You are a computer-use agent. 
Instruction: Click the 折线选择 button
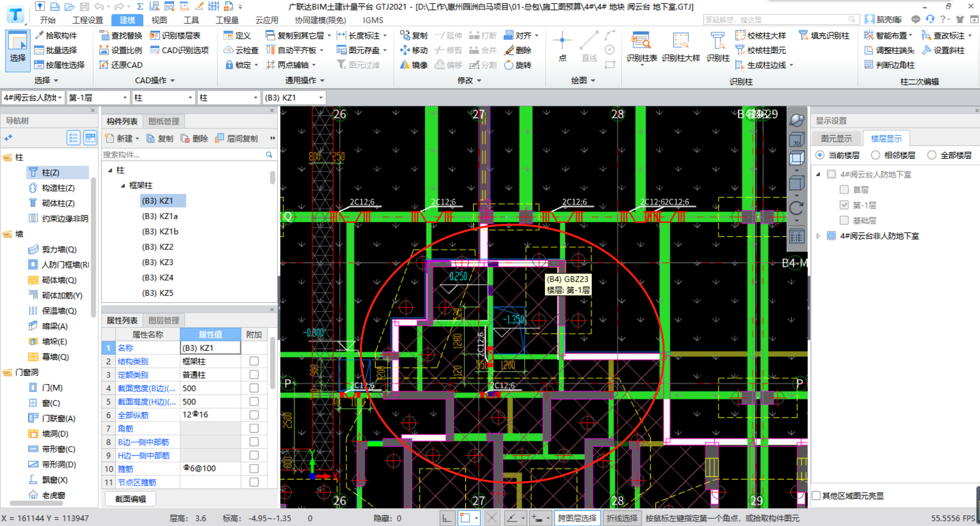point(622,518)
